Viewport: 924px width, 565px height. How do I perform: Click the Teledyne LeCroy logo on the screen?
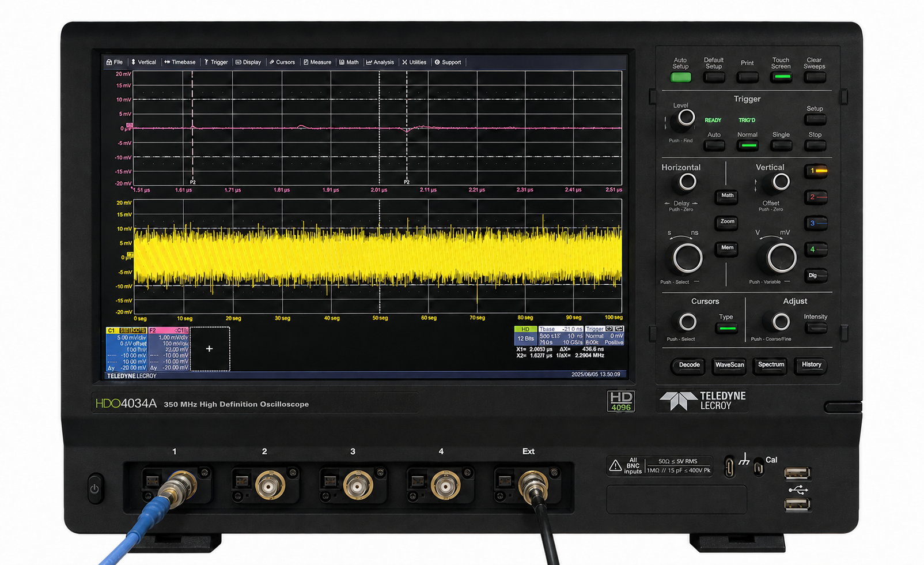[132, 376]
